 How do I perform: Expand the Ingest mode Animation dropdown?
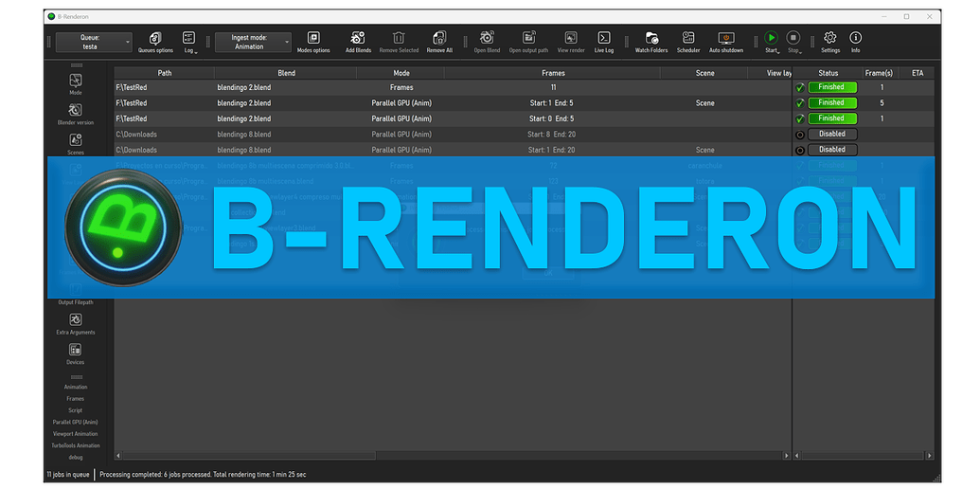(253, 42)
